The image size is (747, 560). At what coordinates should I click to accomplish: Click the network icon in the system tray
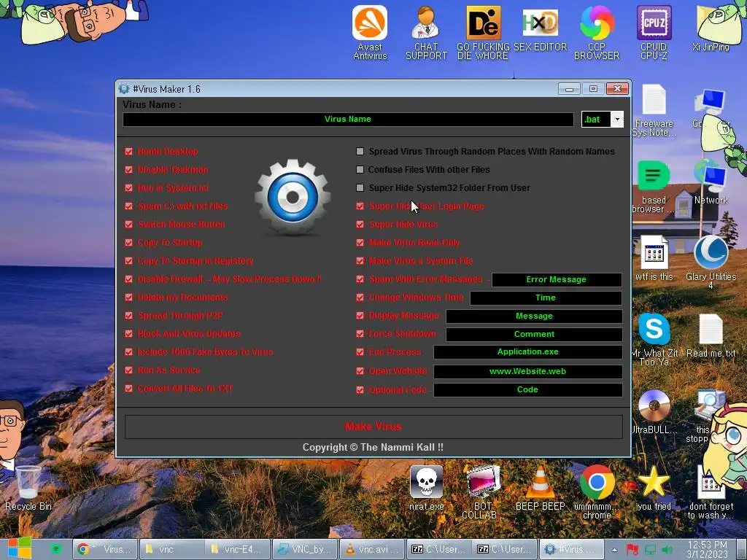point(650,550)
